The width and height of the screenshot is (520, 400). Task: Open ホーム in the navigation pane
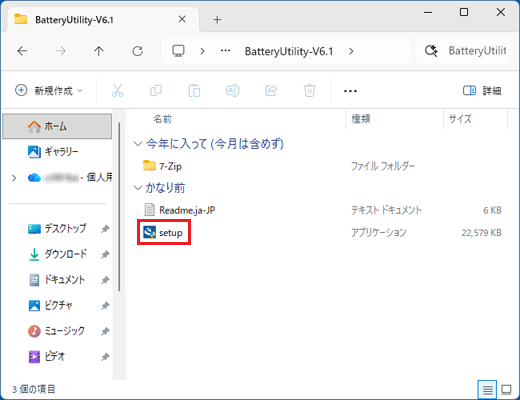57,126
